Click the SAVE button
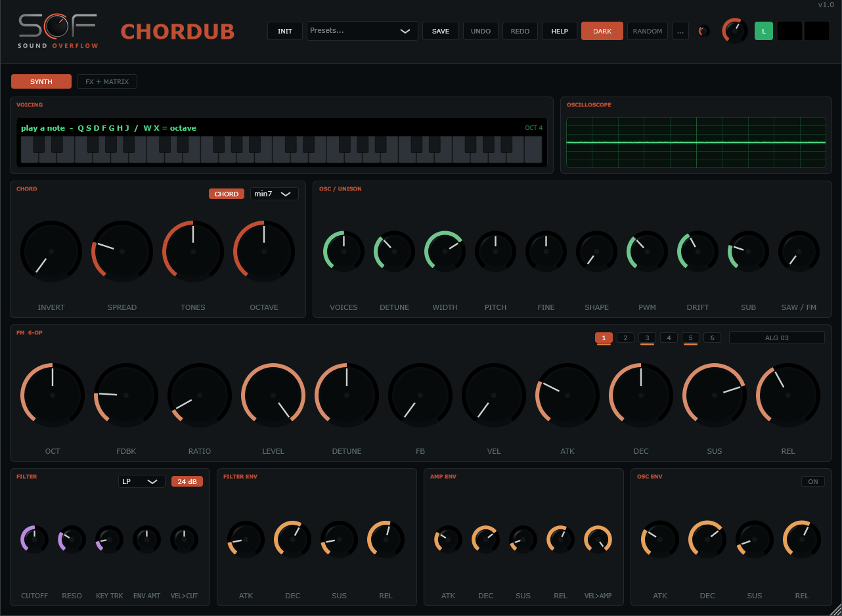The width and height of the screenshot is (842, 616). [x=441, y=31]
